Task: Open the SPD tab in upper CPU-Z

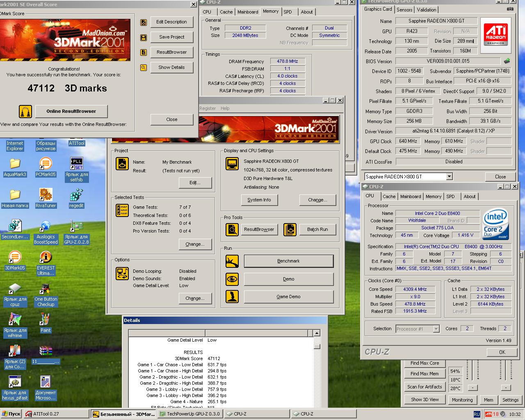Action: tap(288, 12)
